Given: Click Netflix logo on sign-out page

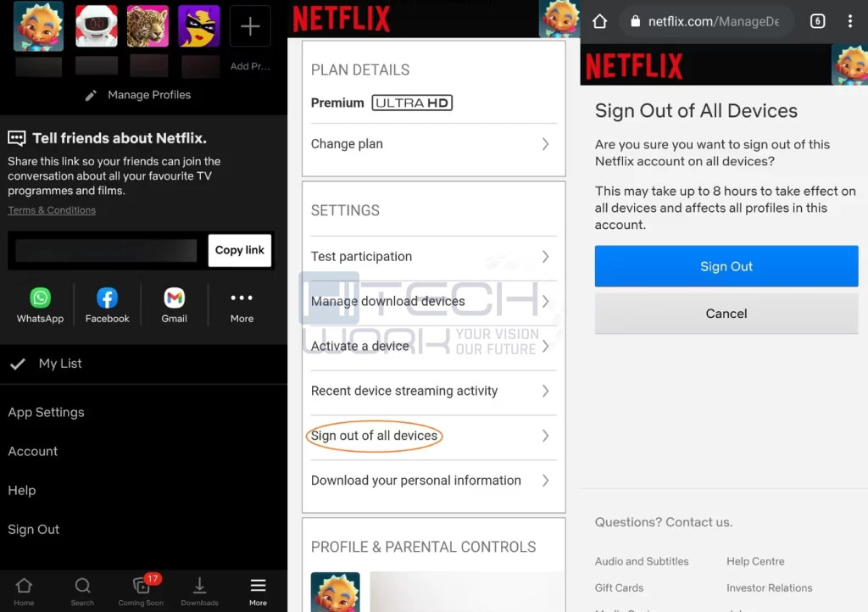Looking at the screenshot, I should coord(634,66).
